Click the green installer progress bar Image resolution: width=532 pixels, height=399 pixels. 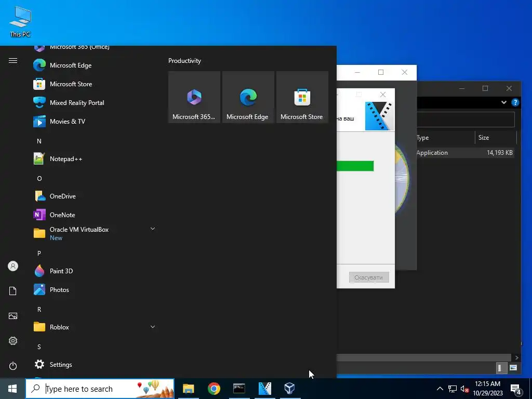pyautogui.click(x=355, y=166)
